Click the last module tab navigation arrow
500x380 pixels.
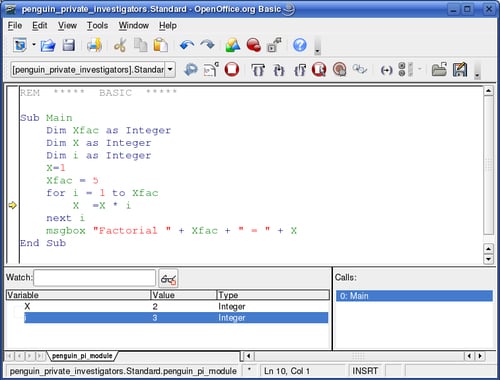[x=40, y=356]
